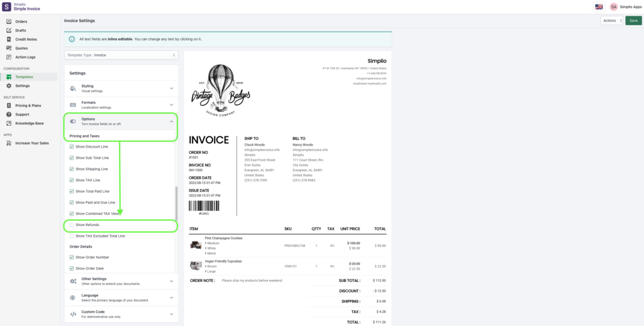Click the SKU column header
The image size is (644, 326).
(288, 229)
